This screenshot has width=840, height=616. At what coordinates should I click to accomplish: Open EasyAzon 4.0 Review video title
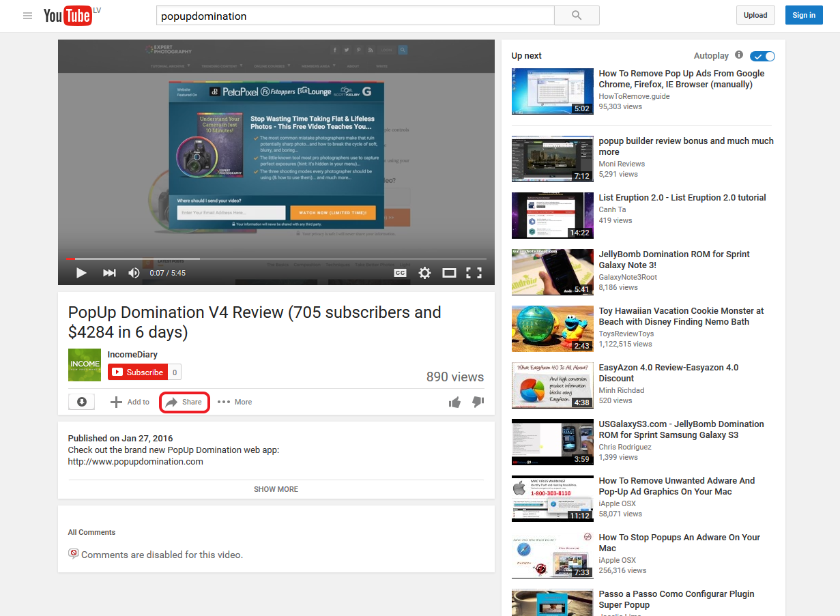[669, 373]
